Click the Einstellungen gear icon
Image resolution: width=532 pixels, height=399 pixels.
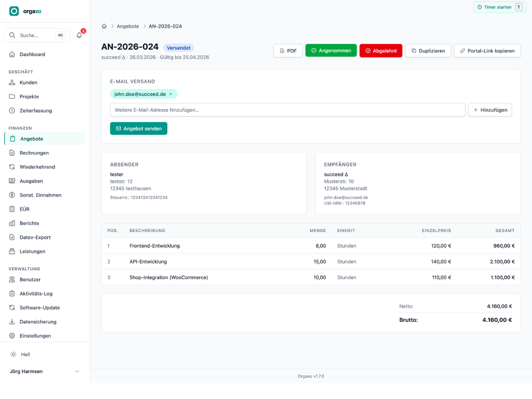pos(12,336)
